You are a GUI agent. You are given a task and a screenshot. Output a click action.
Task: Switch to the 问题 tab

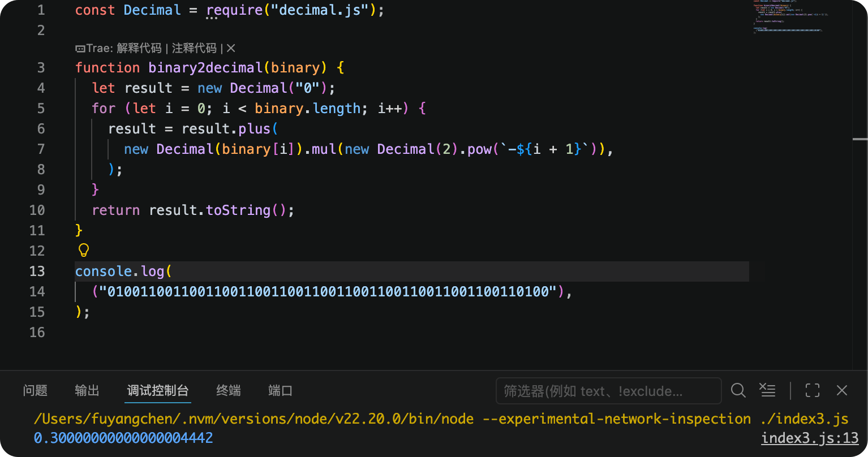tap(35, 390)
